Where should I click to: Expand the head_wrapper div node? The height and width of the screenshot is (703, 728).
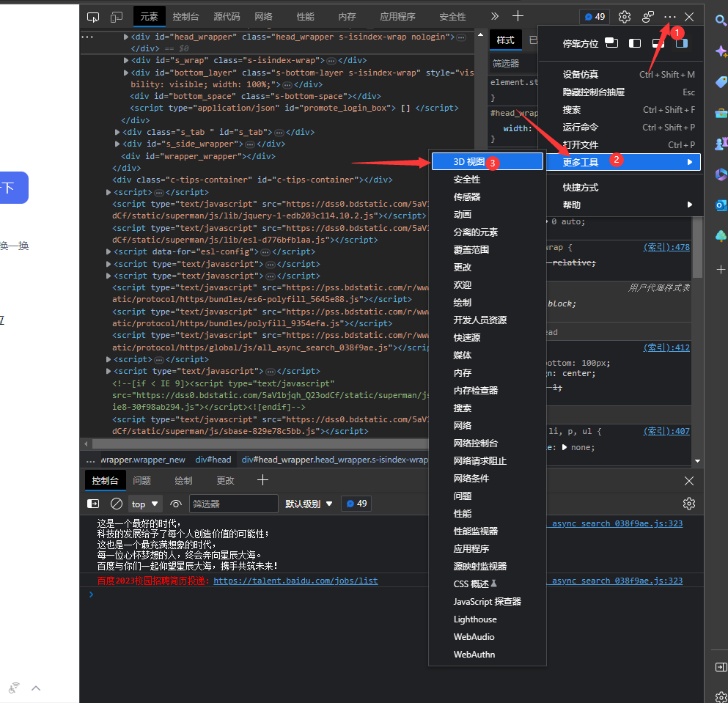[126, 37]
